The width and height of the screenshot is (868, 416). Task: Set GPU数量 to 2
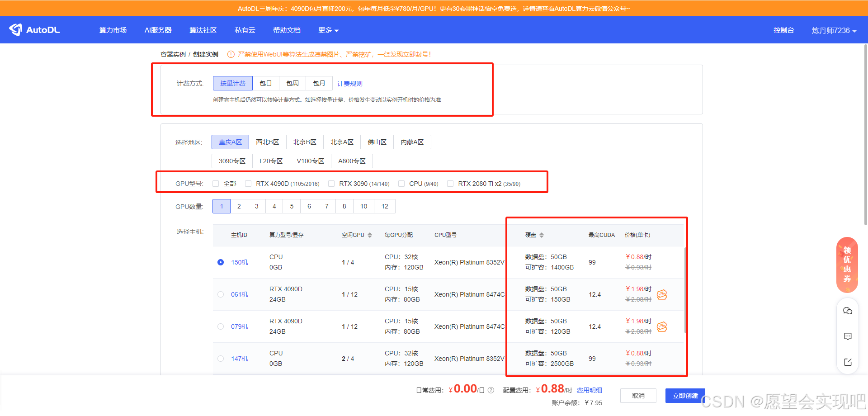[x=239, y=206]
